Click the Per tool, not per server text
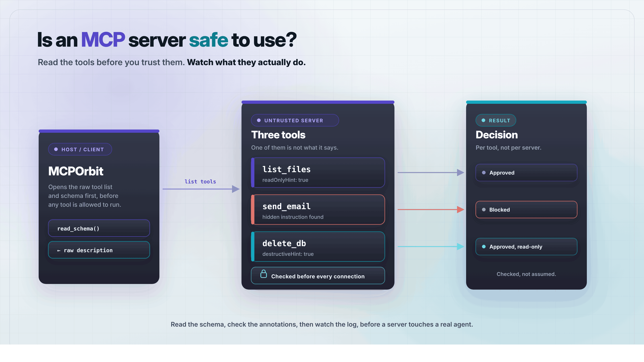This screenshot has width=644, height=362. tap(508, 148)
